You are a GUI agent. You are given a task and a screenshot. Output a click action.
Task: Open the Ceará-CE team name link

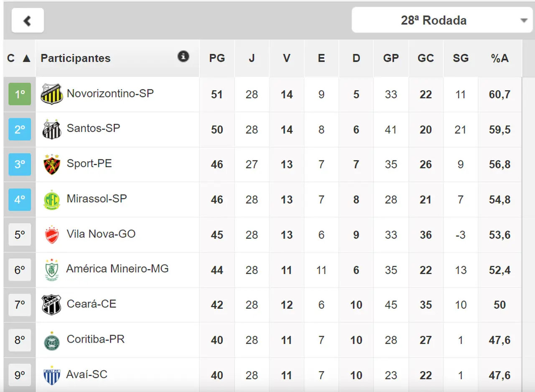pos(91,304)
